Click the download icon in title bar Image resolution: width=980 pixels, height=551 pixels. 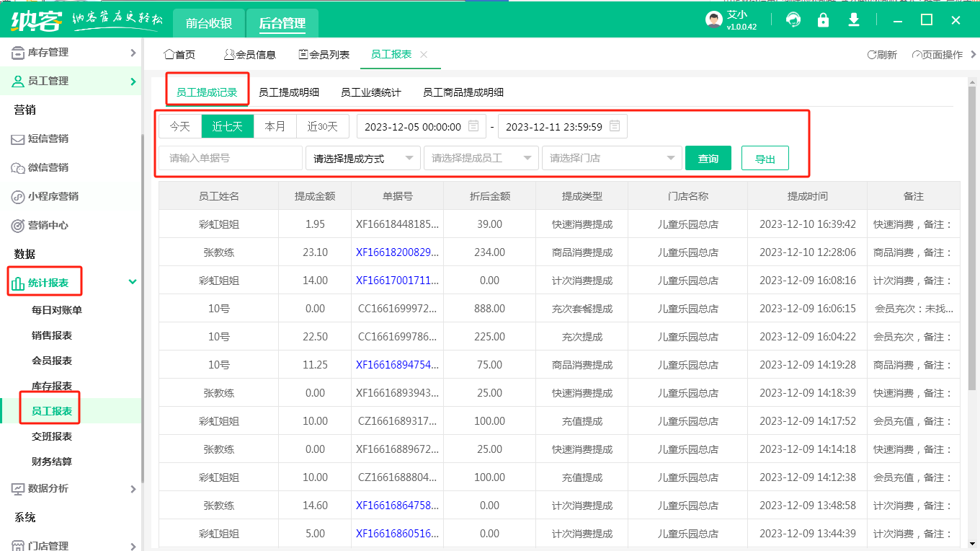854,20
